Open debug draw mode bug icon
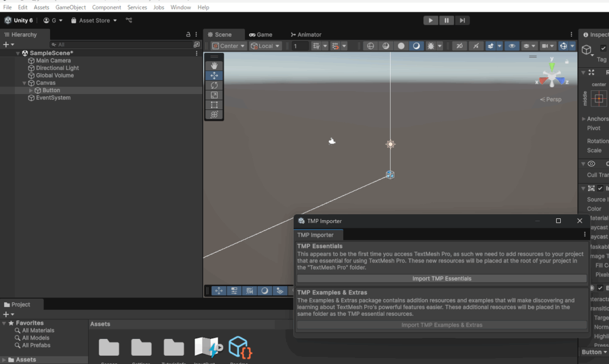 pyautogui.click(x=431, y=46)
